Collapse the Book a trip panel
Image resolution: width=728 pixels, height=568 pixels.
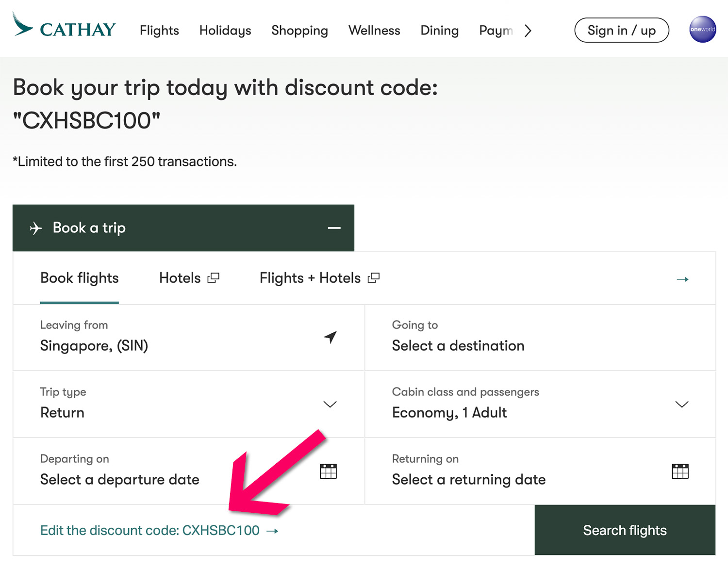pyautogui.click(x=334, y=228)
